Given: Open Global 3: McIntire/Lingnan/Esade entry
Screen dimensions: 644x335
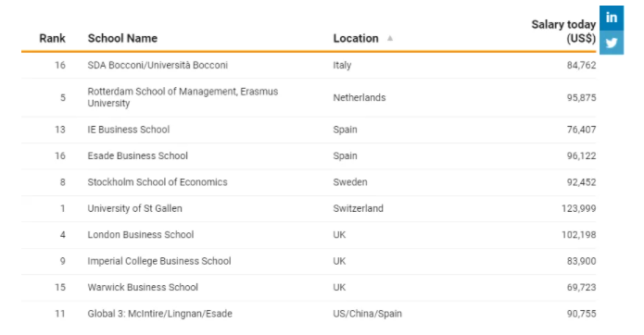Looking at the screenshot, I should pyautogui.click(x=159, y=314).
